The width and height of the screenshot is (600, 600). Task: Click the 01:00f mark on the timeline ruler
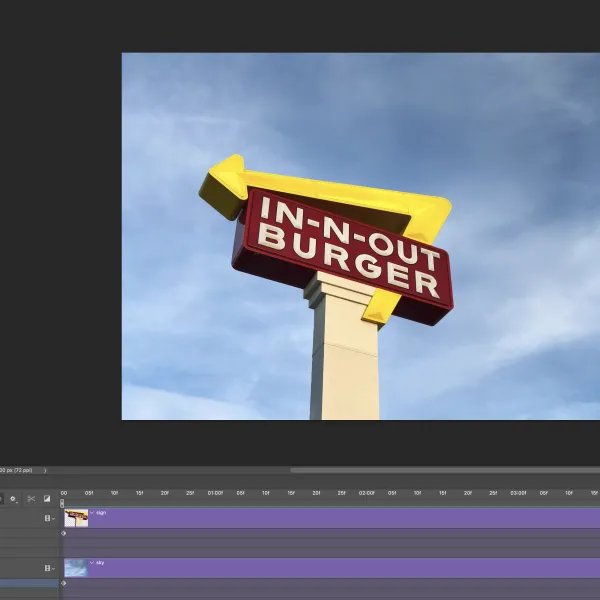[215, 493]
